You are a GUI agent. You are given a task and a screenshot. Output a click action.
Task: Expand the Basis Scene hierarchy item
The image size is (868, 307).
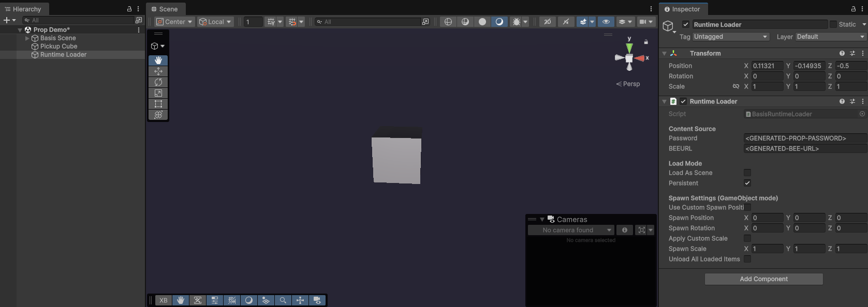[x=27, y=38]
